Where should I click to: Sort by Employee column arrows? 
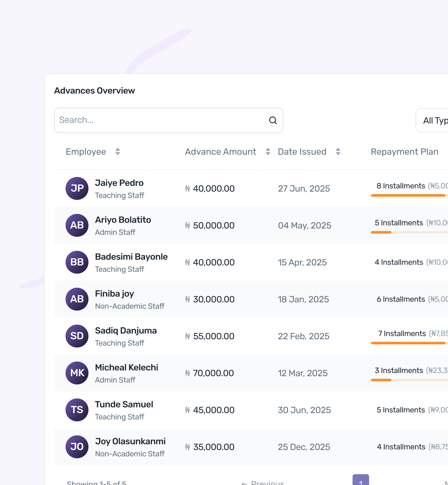pos(118,151)
